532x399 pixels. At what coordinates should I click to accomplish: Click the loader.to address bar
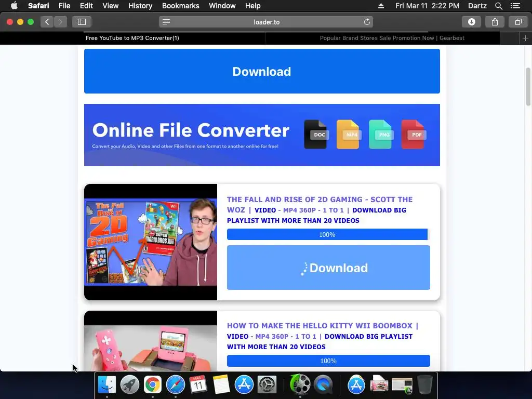point(266,22)
